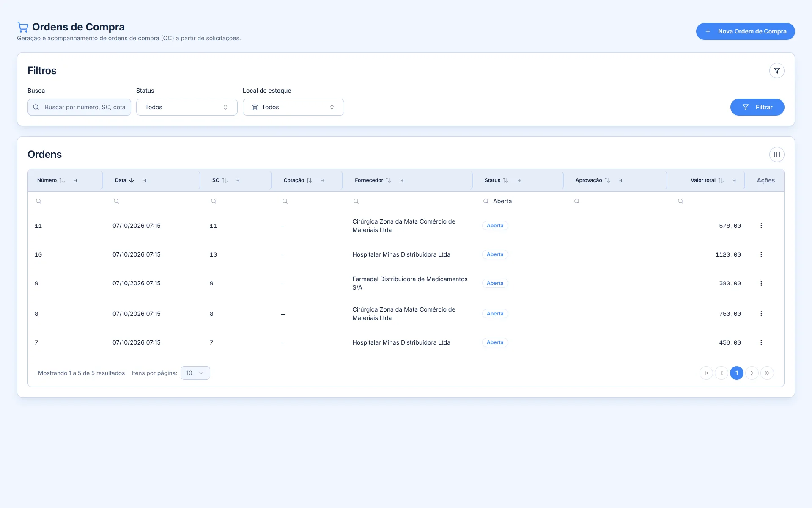This screenshot has width=812, height=508.
Task: Sort table by Número column
Action: click(62, 180)
